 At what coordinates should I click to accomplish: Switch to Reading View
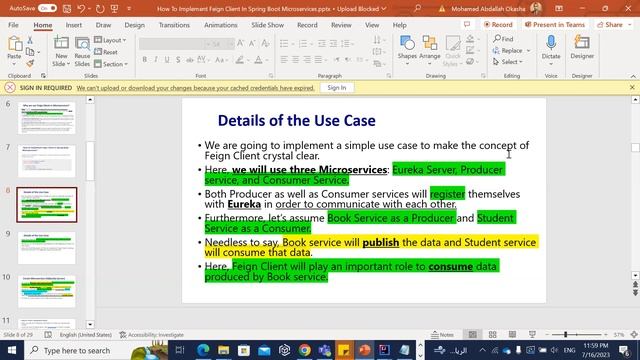(x=512, y=335)
